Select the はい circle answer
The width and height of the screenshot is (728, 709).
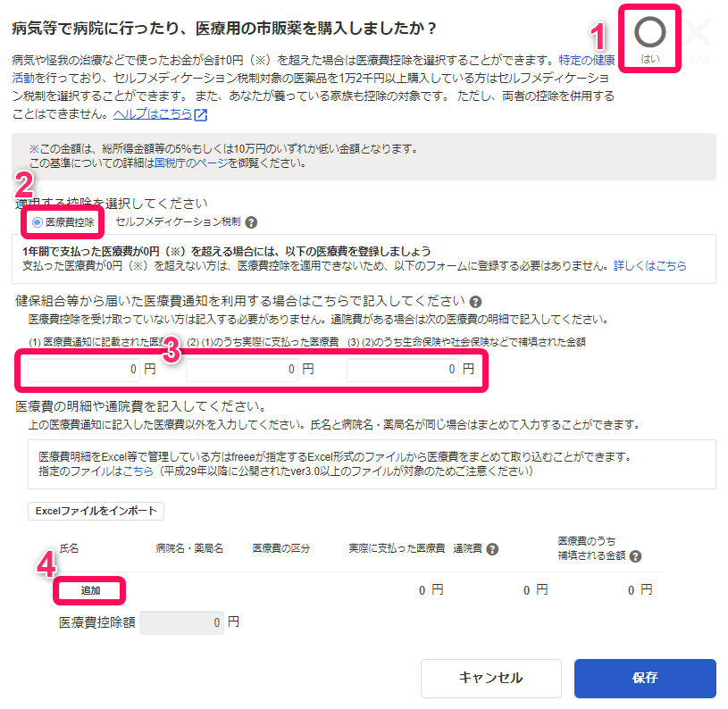click(649, 39)
